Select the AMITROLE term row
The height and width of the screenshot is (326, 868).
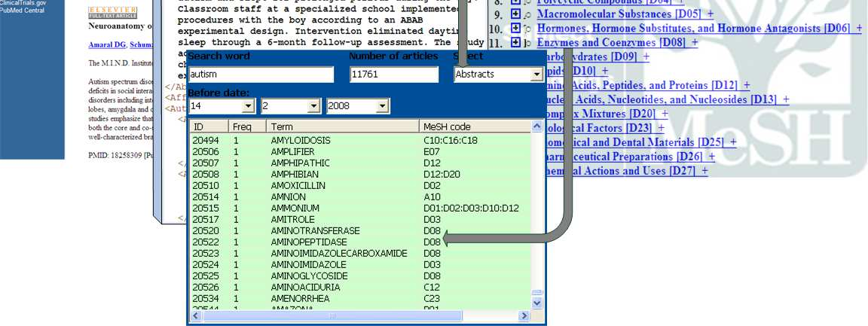[x=360, y=220]
